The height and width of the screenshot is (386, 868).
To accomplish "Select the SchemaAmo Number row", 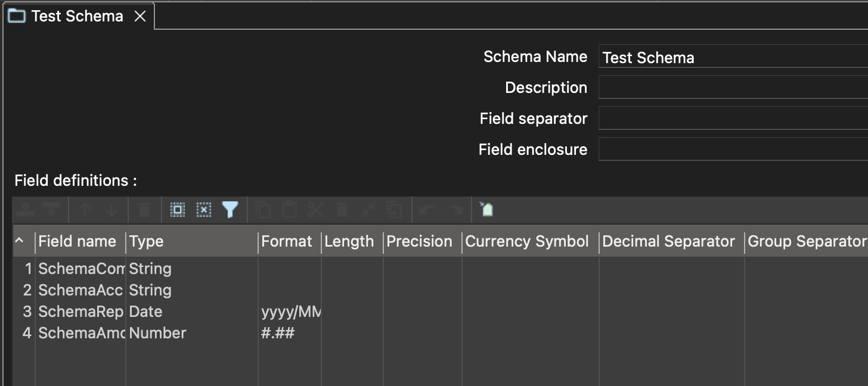I will click(x=81, y=333).
